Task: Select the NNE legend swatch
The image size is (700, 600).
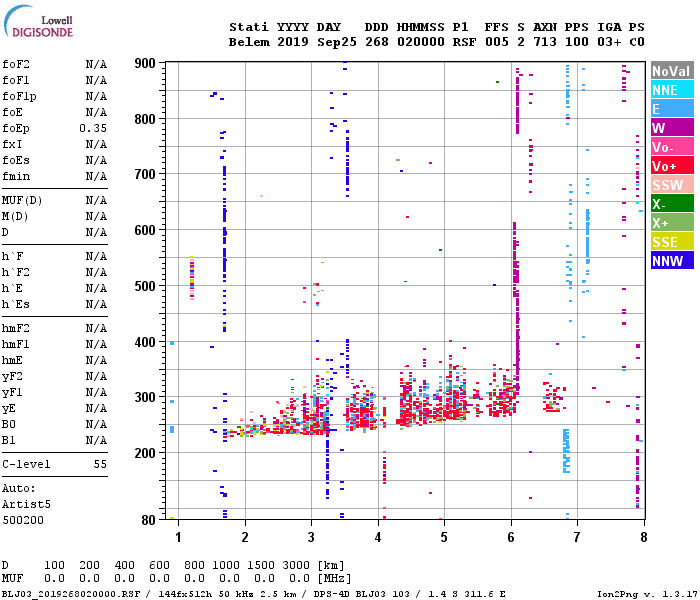Action: (672, 90)
